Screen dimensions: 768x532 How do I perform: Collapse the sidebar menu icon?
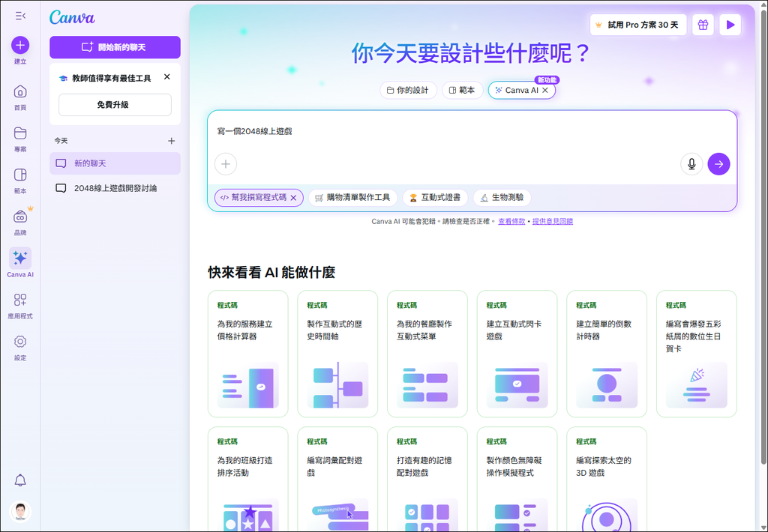click(x=20, y=16)
